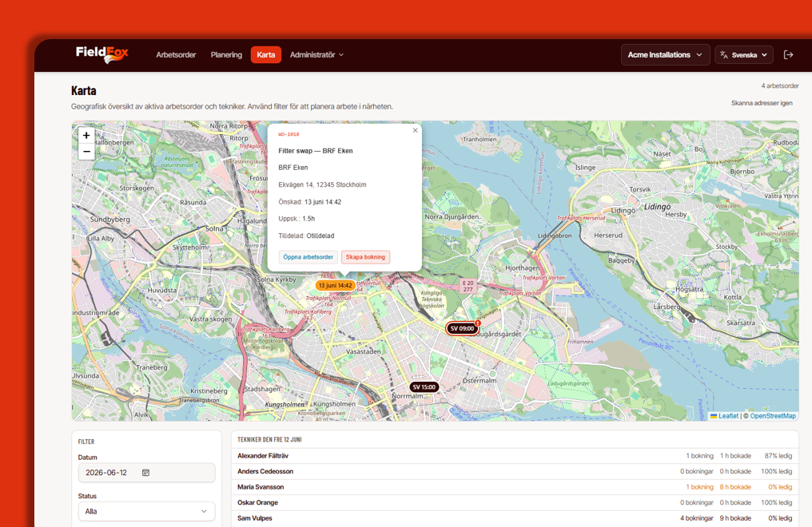Screen dimensions: 812x527
Task: Click the address Ekvägen 14, 12345 Stockholm
Action: click(322, 184)
